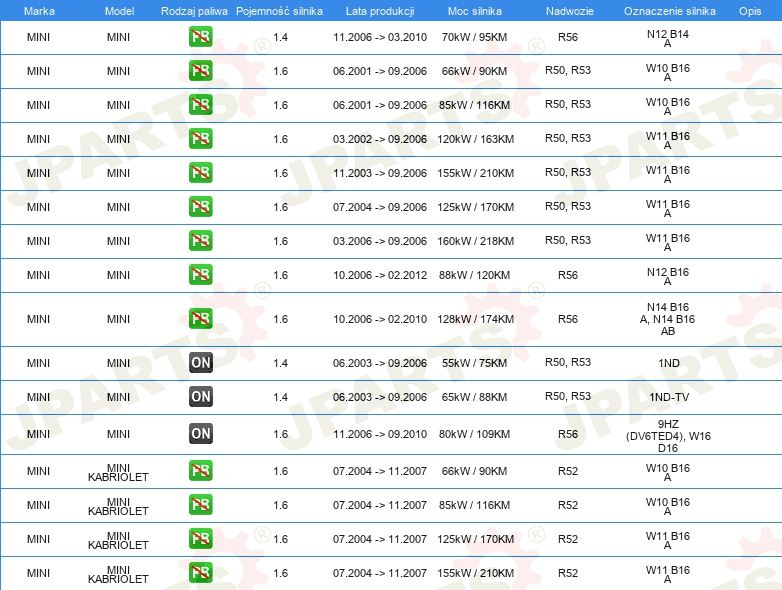Select engine code 1ND
The height and width of the screenshot is (590, 782).
[x=669, y=363]
